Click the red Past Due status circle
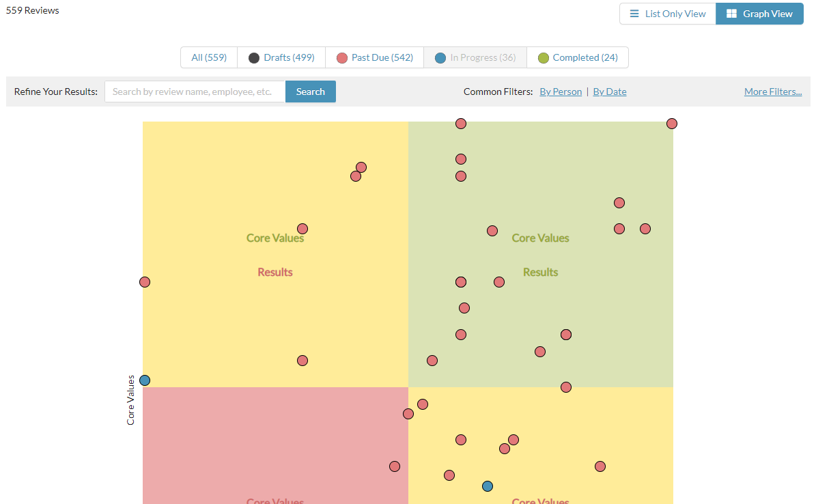 point(341,58)
